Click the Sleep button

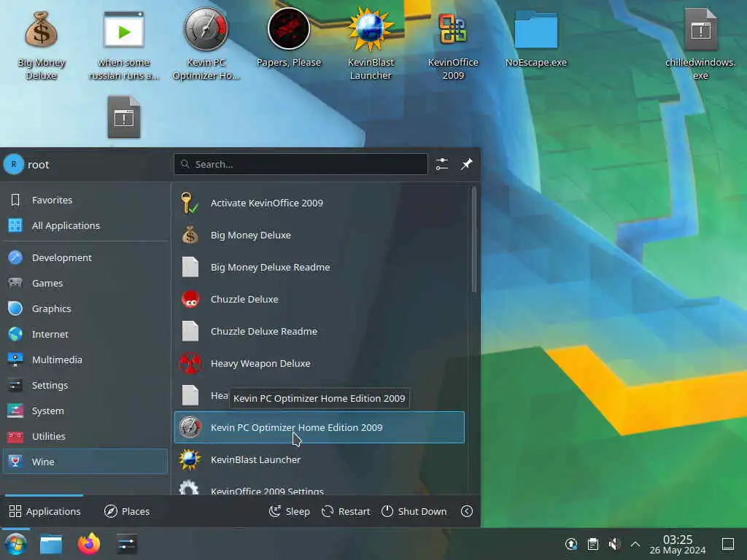(289, 511)
